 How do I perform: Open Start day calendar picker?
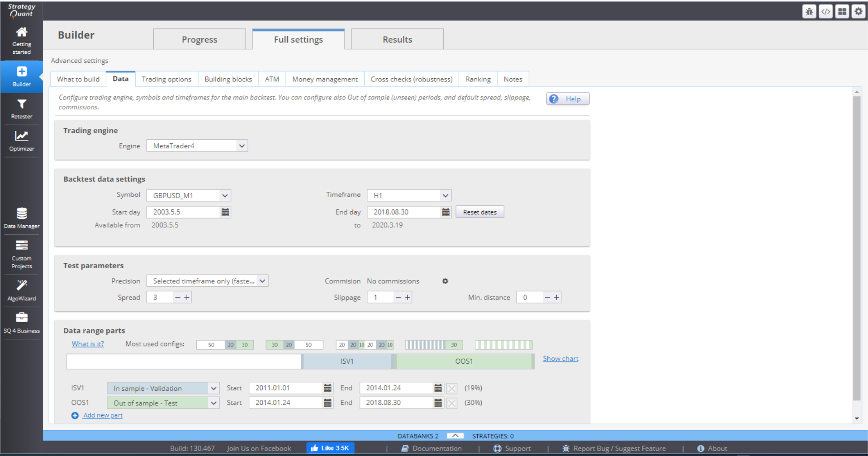pyautogui.click(x=225, y=212)
